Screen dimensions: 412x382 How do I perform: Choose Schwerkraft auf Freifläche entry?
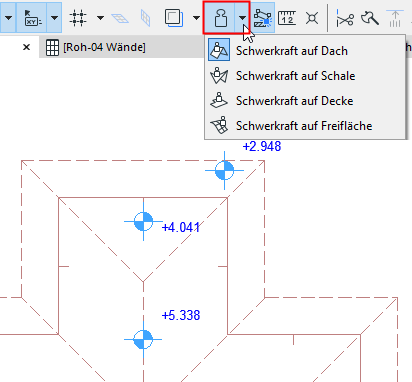[x=305, y=126]
